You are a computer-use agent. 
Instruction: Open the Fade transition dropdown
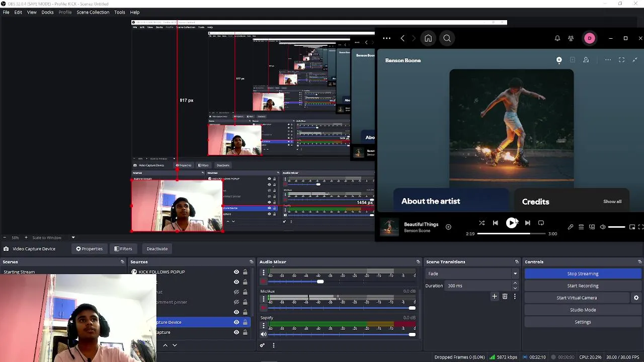[472, 274]
